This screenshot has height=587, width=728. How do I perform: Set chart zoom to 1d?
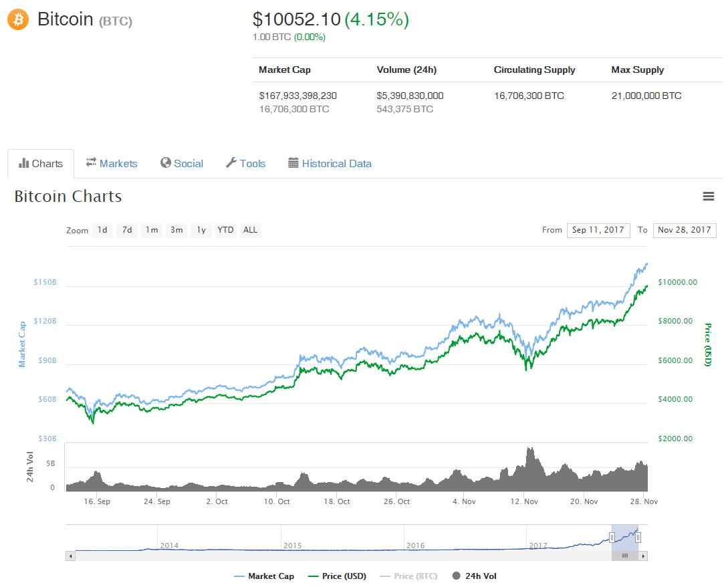[x=102, y=230]
